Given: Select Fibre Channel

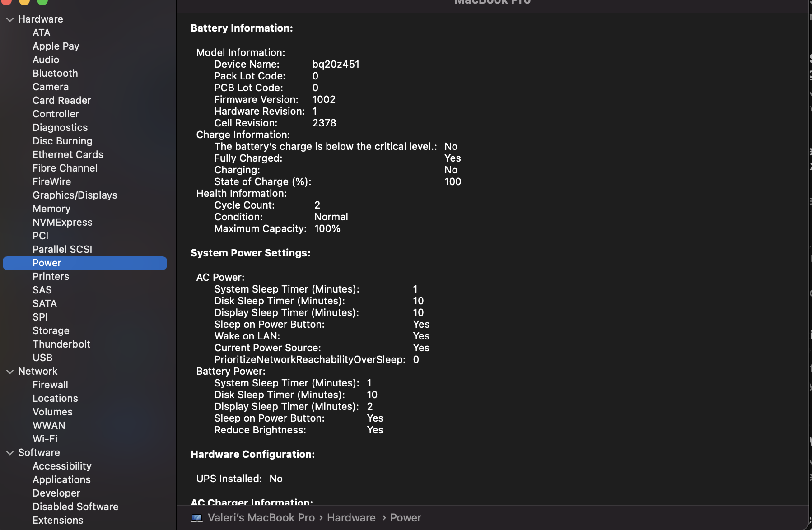Looking at the screenshot, I should [65, 168].
